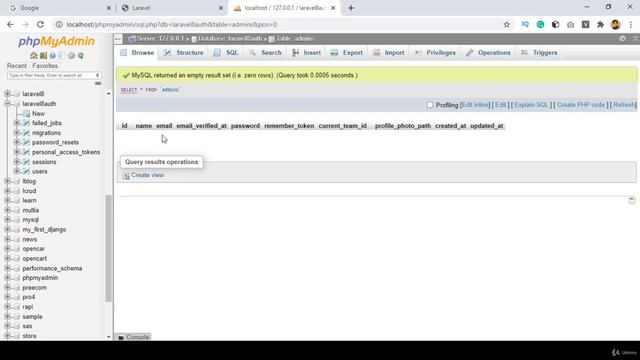Expand the mysql database node
Viewport: 640px width, 360px height.
coord(7,220)
